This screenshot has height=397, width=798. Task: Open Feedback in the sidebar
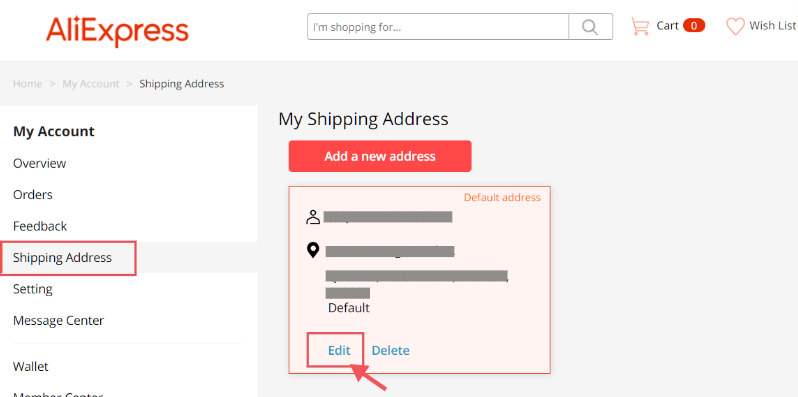[x=40, y=226]
